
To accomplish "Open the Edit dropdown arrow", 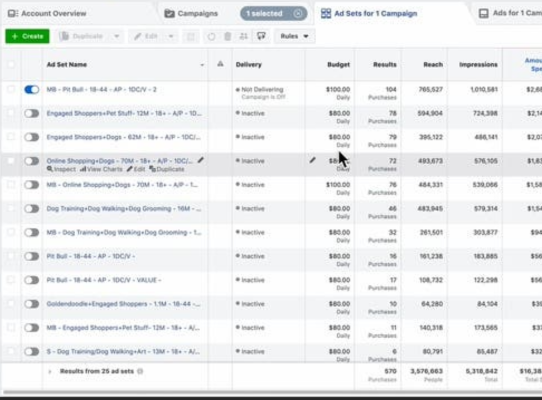I will click(x=171, y=36).
